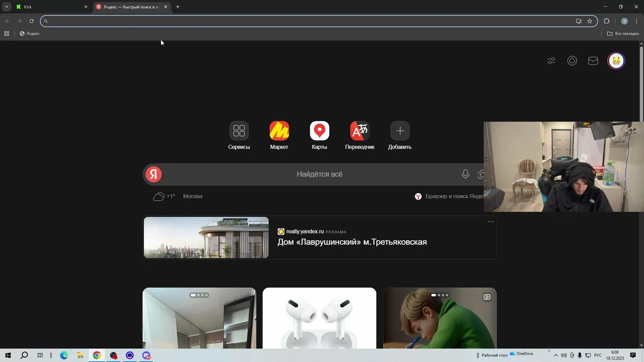
Task: Open the 6:08 clock and calendar
Action: tap(615, 355)
